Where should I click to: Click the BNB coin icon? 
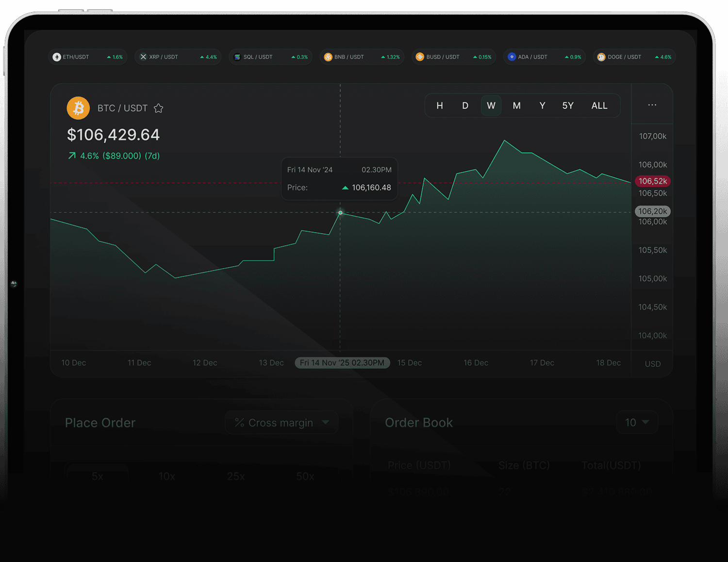[x=328, y=57]
